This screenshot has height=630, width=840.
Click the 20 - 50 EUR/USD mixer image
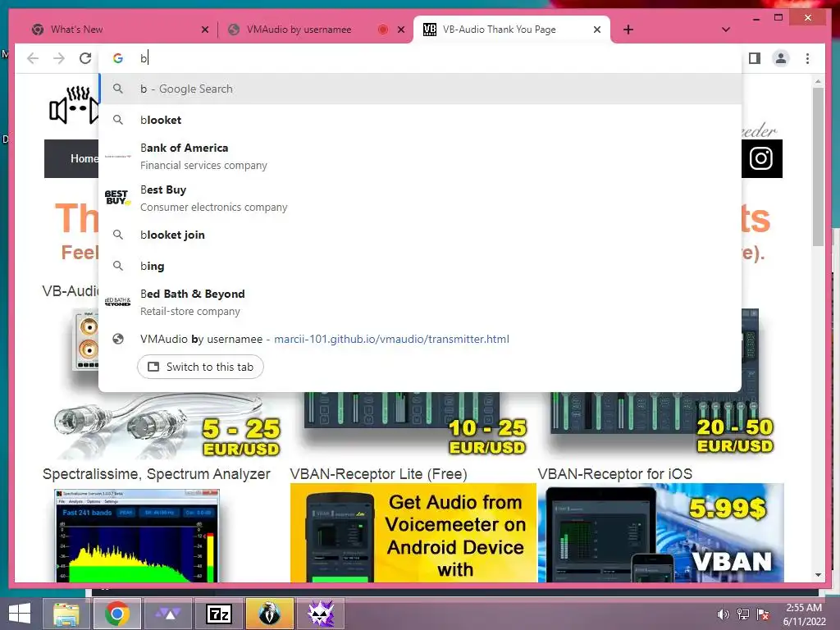(x=662, y=423)
